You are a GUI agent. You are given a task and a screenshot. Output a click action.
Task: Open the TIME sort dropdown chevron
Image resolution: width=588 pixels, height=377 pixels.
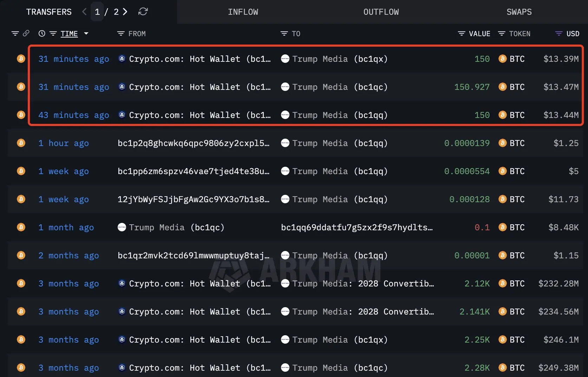(x=86, y=33)
